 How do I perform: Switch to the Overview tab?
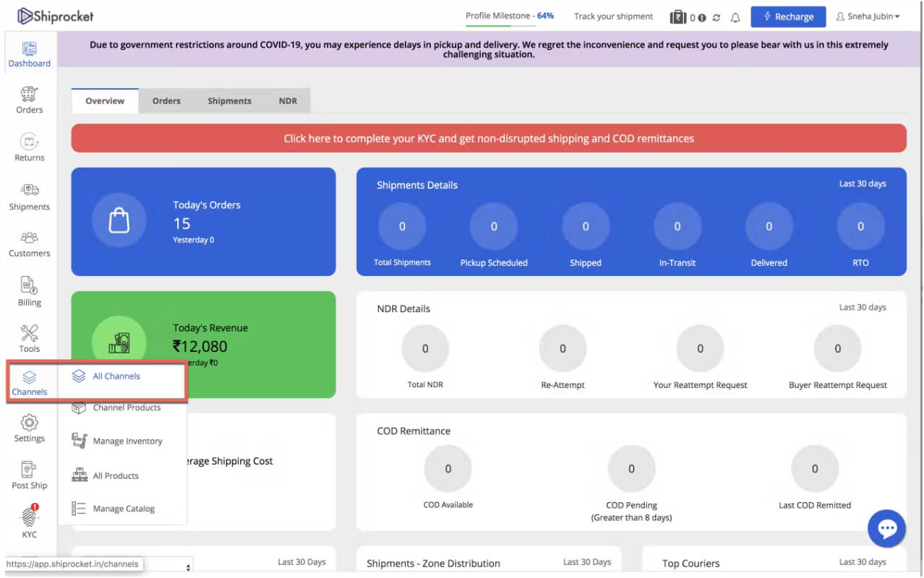pos(105,100)
